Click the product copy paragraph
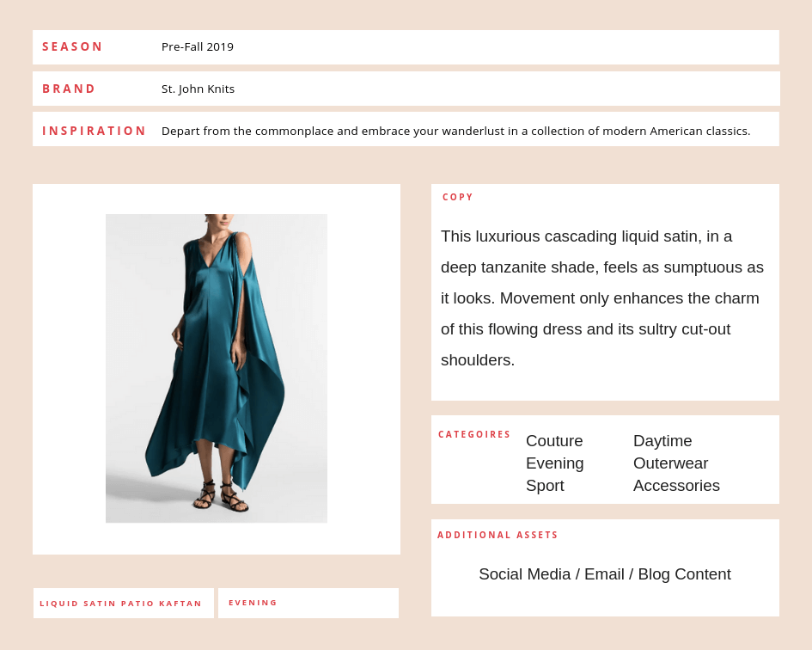This screenshot has height=650, width=812. pos(601,297)
